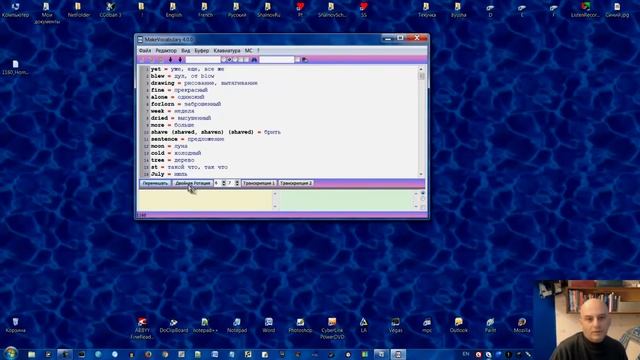Launch Mozilla shortcut

[522, 325]
